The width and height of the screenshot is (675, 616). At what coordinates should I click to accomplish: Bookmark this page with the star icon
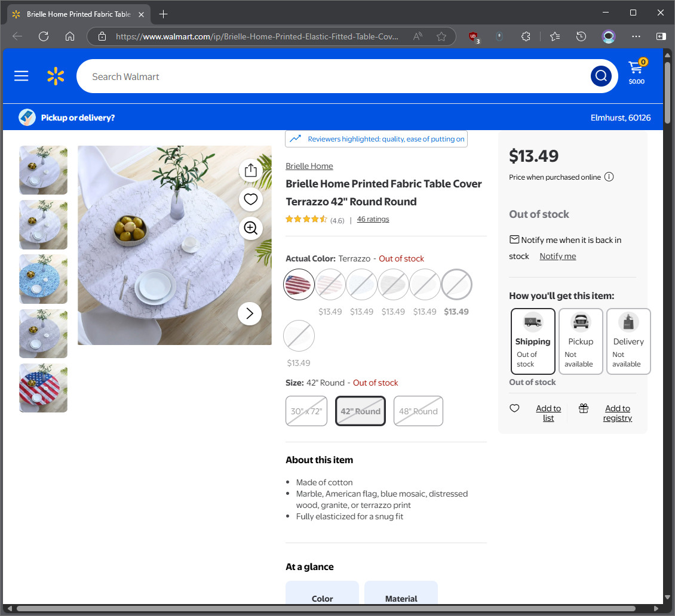point(441,36)
